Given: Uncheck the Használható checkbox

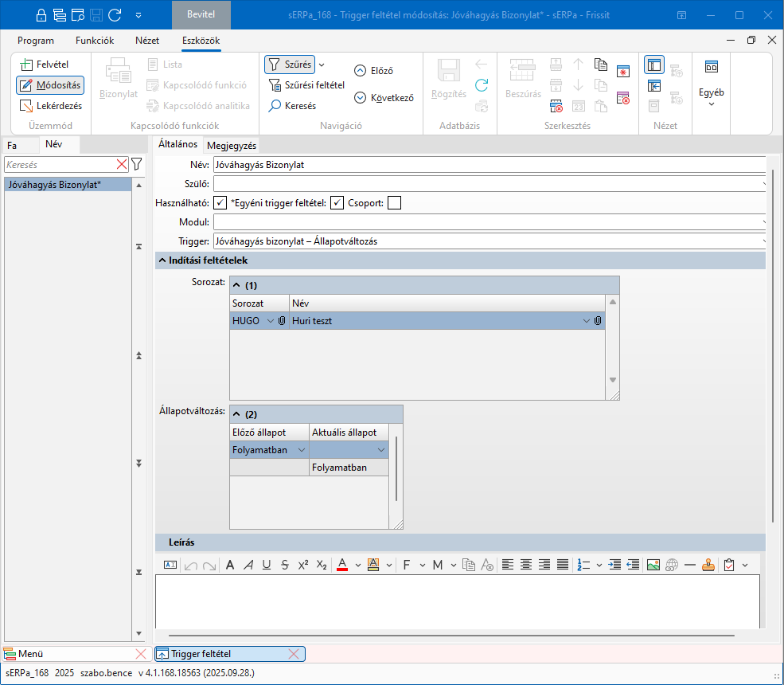Looking at the screenshot, I should point(220,203).
